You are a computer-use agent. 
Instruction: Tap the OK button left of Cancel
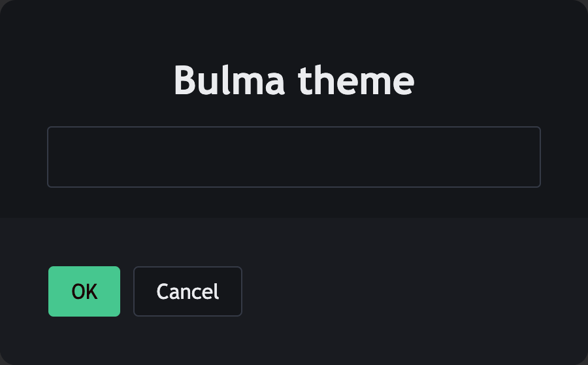pos(84,291)
